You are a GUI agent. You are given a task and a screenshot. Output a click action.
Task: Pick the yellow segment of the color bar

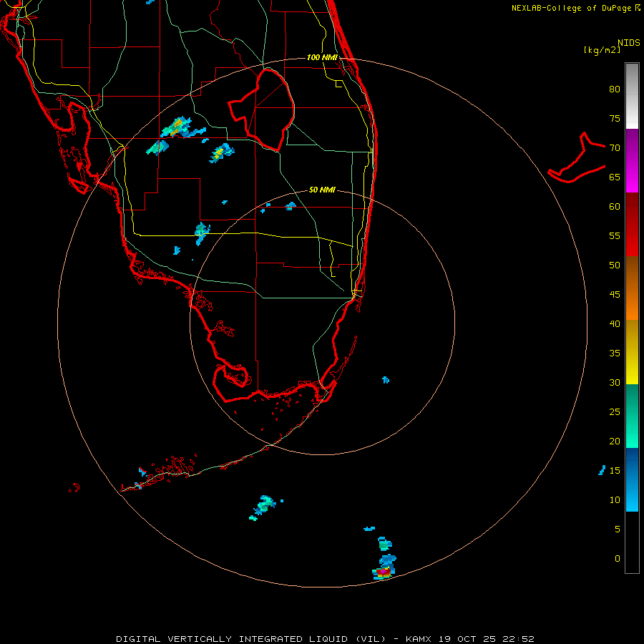click(x=632, y=351)
